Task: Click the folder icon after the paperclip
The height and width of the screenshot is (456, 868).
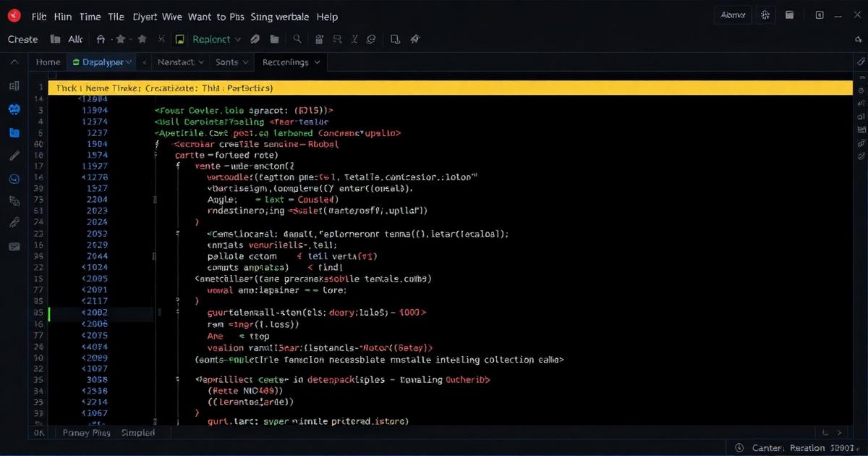Action: coord(275,39)
